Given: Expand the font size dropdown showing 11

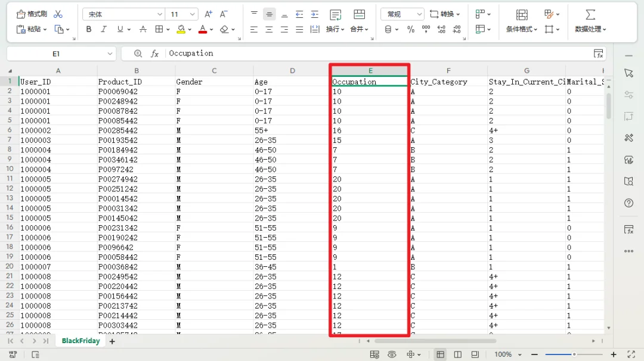Looking at the screenshot, I should click(x=193, y=14).
